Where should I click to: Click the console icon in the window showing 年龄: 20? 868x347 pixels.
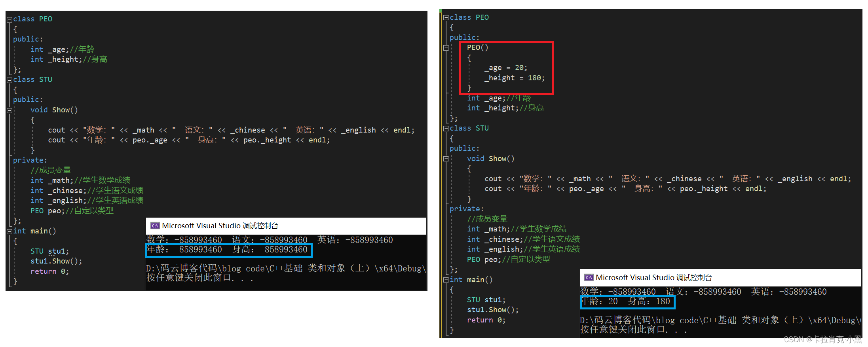589,278
